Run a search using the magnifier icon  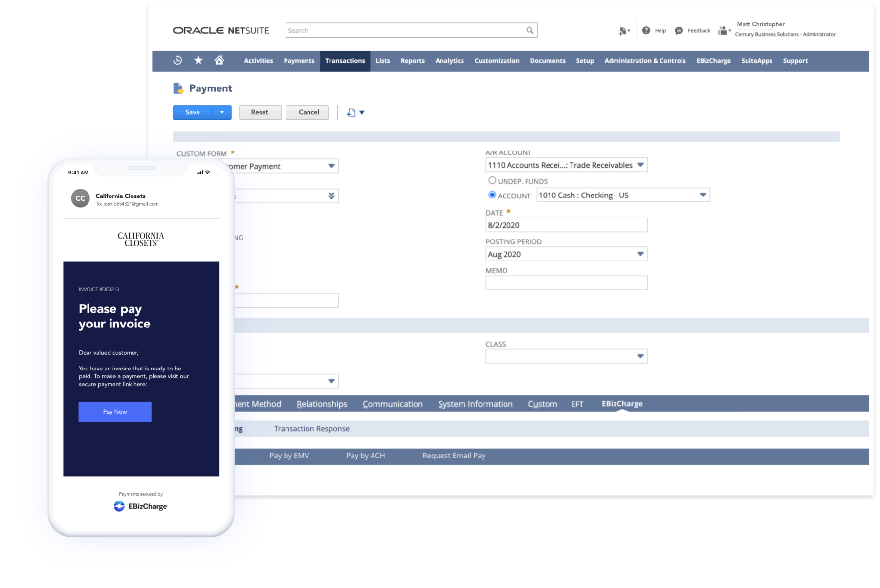529,30
